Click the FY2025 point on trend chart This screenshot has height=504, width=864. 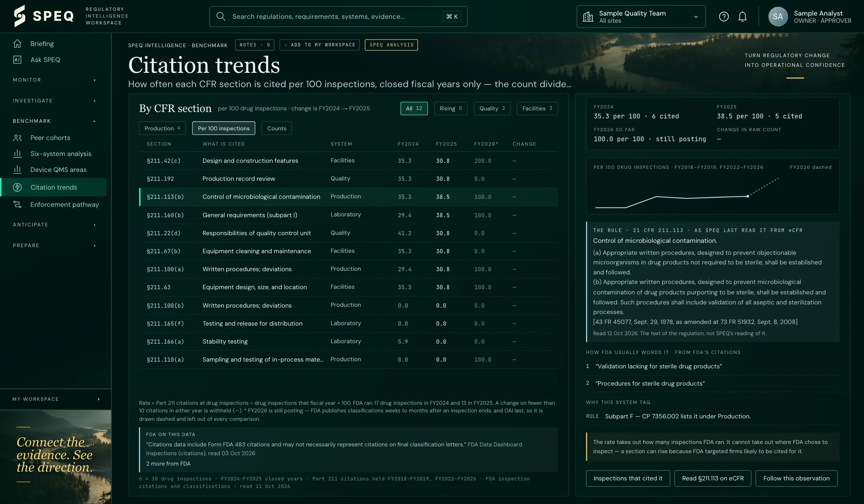pyautogui.click(x=748, y=196)
